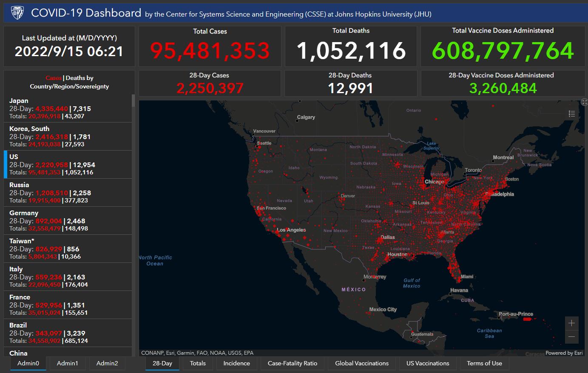Screen dimensions: 588x373
Task: Show the Totals map tab
Action: [x=198, y=363]
